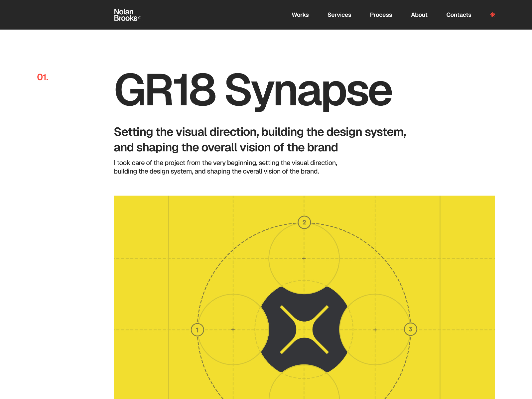Click subtitle 'Setting the visual direction'
The height and width of the screenshot is (399, 532).
pyautogui.click(x=260, y=140)
